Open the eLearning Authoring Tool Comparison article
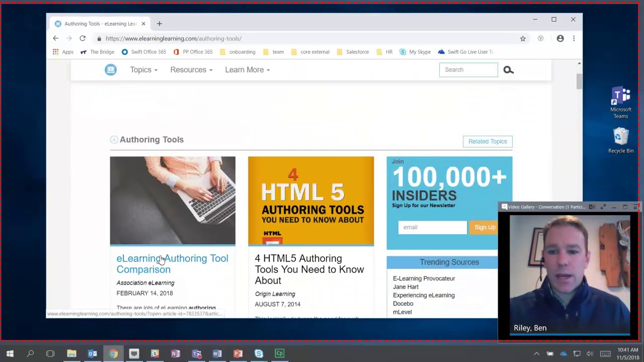 (x=172, y=264)
